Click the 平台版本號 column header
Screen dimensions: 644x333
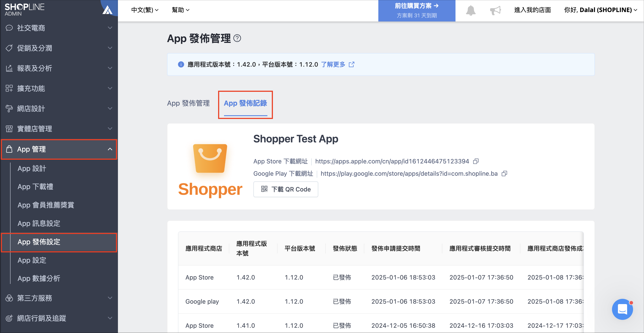pyautogui.click(x=300, y=249)
